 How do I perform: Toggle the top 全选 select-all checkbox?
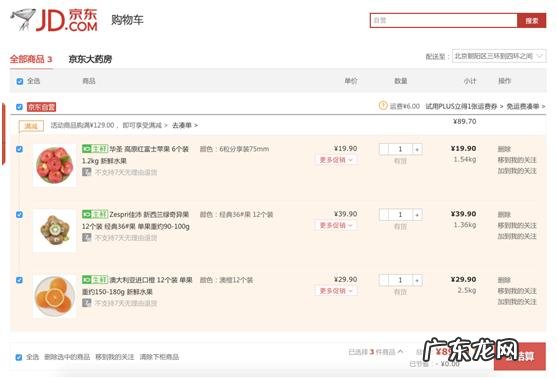coord(20,81)
